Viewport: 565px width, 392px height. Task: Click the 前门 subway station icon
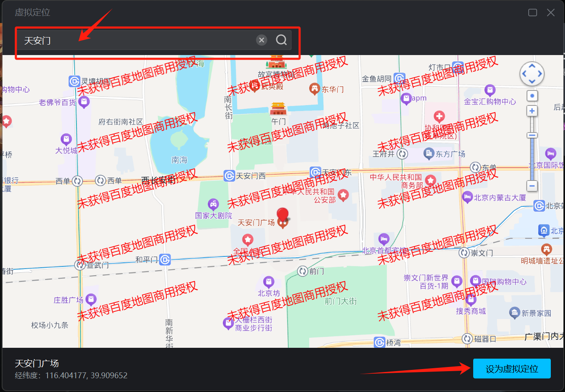click(303, 271)
